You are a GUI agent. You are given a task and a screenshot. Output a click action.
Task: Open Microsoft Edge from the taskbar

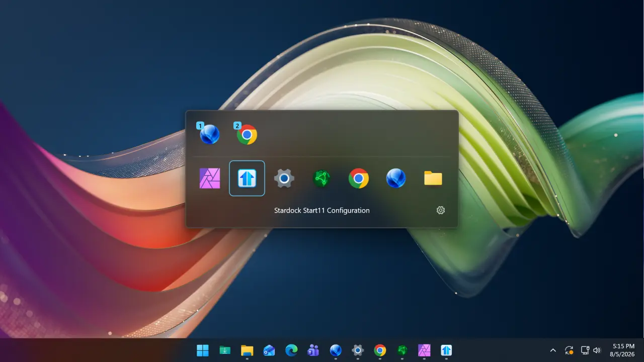(291, 350)
